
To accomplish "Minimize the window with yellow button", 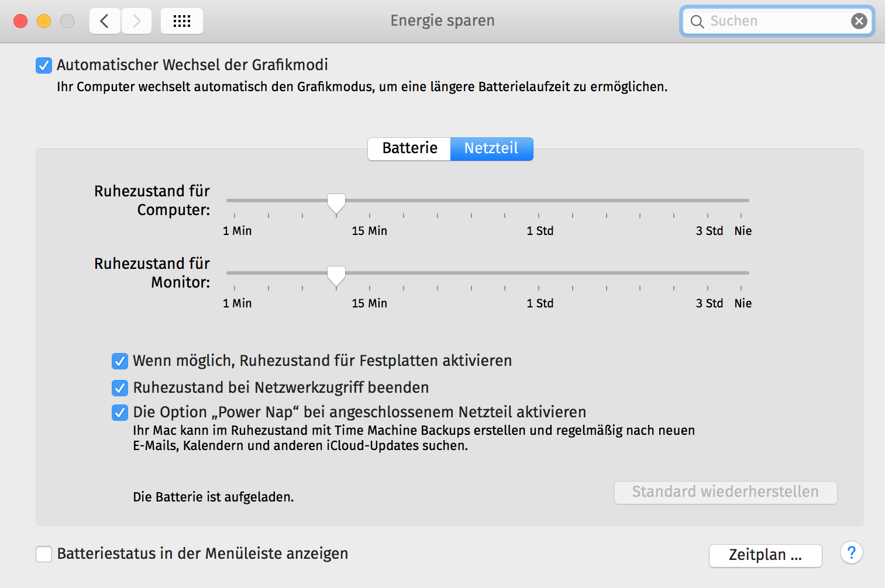I will coord(44,21).
